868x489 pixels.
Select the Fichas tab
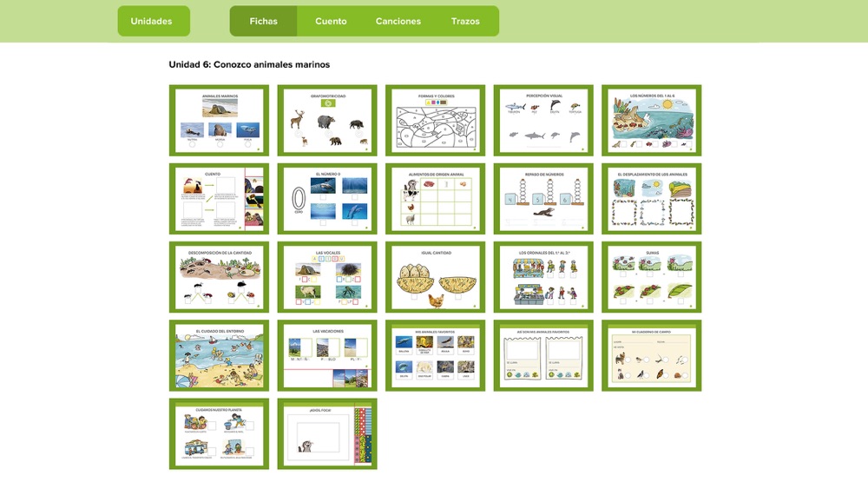pos(263,21)
